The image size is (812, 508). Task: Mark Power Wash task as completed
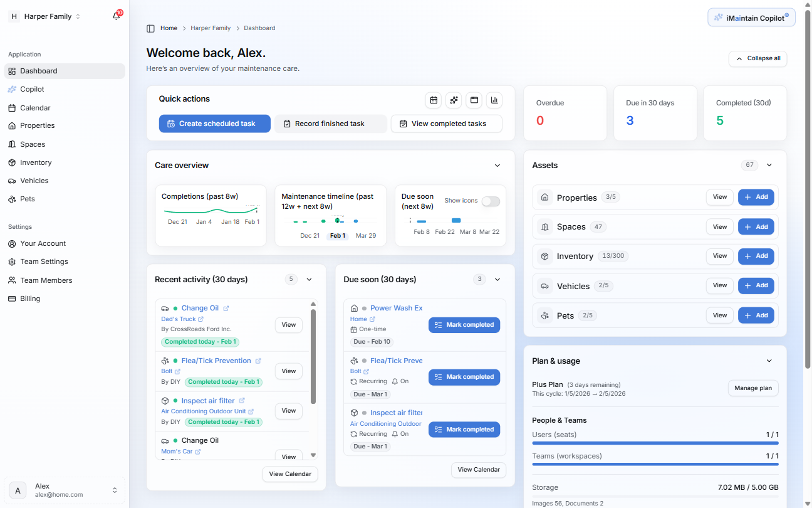[x=464, y=325]
